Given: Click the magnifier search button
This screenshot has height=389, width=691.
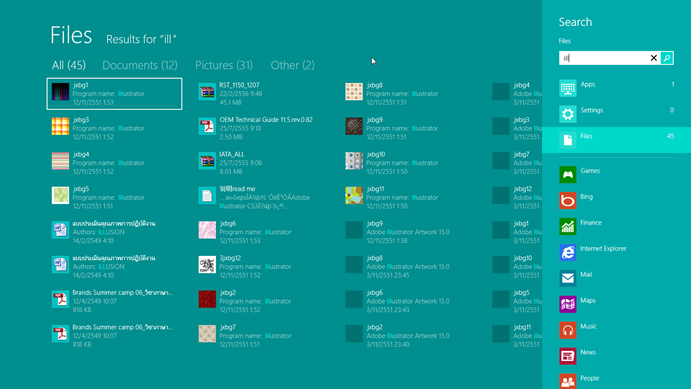Looking at the screenshot, I should click(x=667, y=58).
